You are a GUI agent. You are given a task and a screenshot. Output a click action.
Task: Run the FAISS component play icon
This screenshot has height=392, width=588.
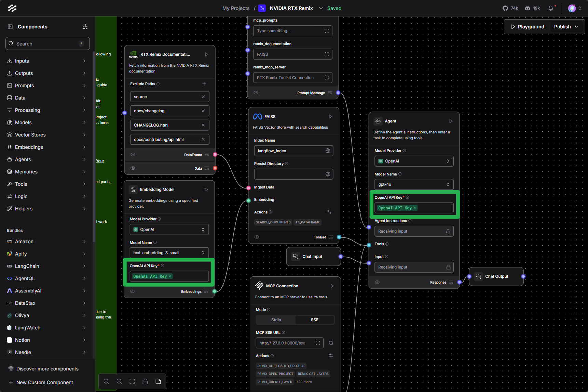330,117
